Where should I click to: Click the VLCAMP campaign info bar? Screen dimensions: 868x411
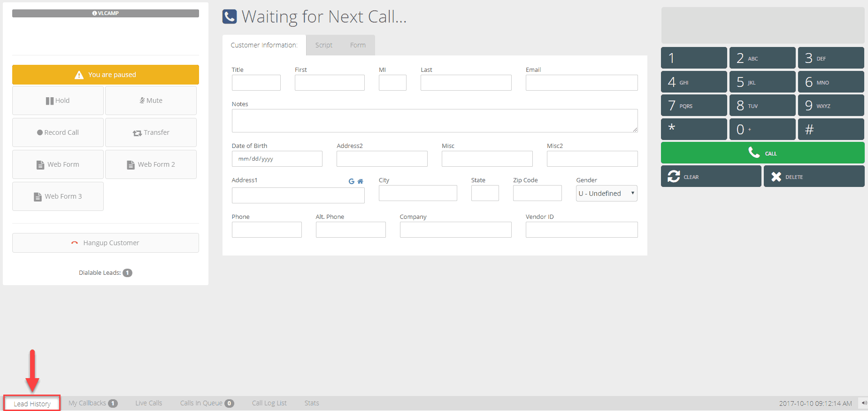point(106,13)
